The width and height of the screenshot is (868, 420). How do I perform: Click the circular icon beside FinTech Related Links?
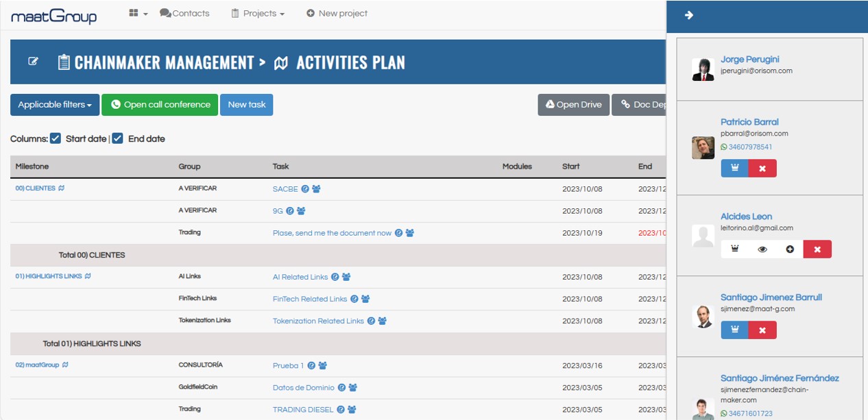tap(354, 299)
